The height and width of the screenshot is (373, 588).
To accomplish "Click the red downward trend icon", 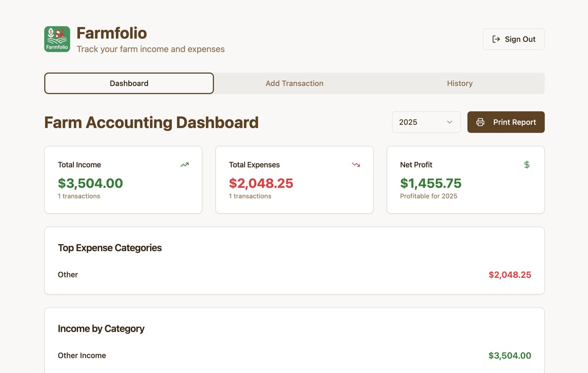I will coord(356,164).
